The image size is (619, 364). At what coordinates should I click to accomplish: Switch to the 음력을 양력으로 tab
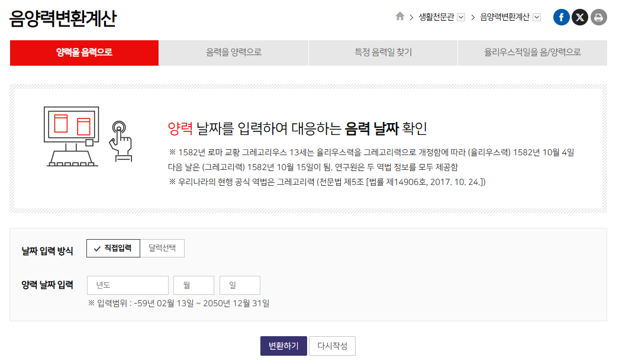tap(234, 53)
